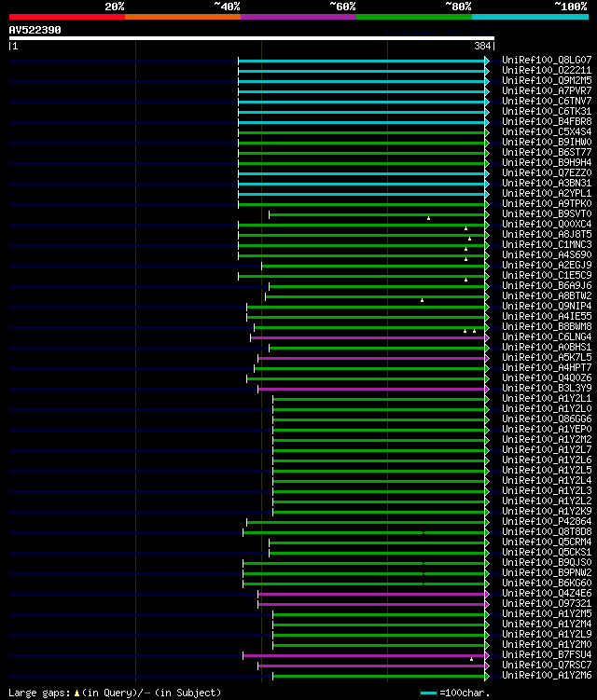This screenshot has width=597, height=700.
Task: Select UniRef100_A1YEP0 label
Action: [547, 430]
